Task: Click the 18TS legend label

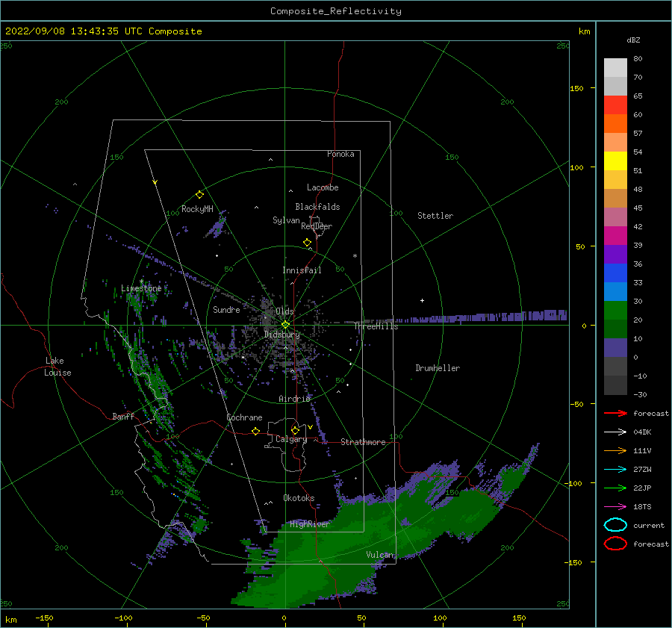Action: click(x=642, y=507)
